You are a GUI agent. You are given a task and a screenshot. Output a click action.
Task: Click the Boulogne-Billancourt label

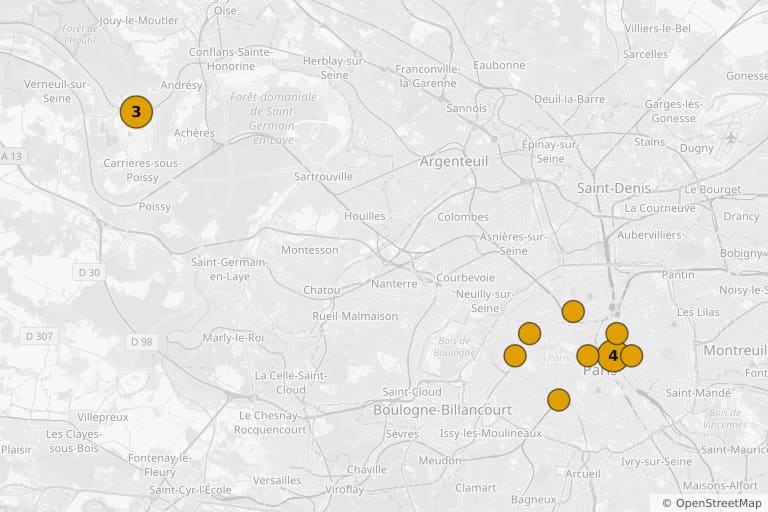[442, 410]
